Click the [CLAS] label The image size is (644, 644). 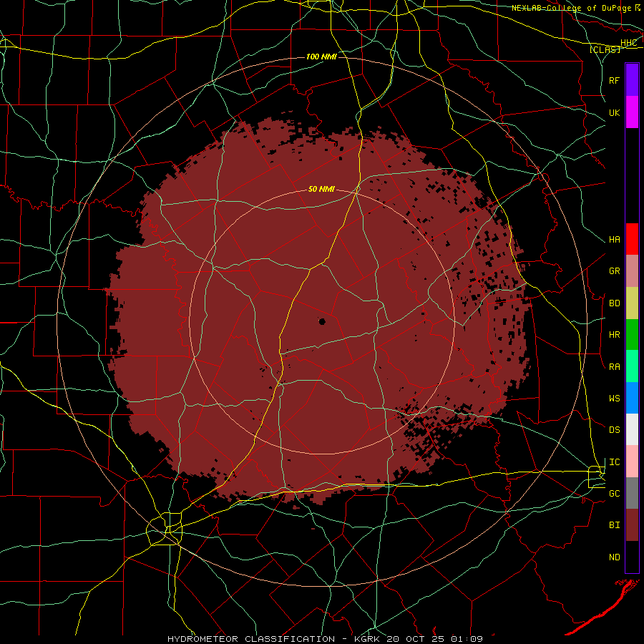tap(605, 49)
